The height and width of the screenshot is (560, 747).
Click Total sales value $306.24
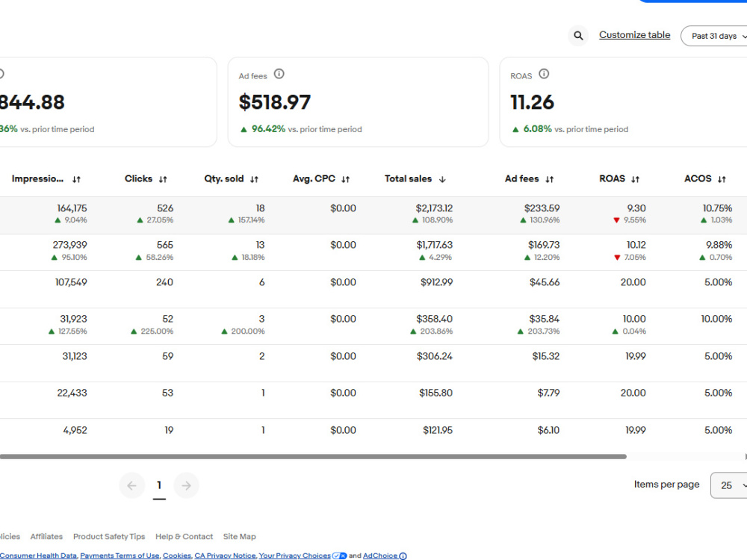point(435,356)
